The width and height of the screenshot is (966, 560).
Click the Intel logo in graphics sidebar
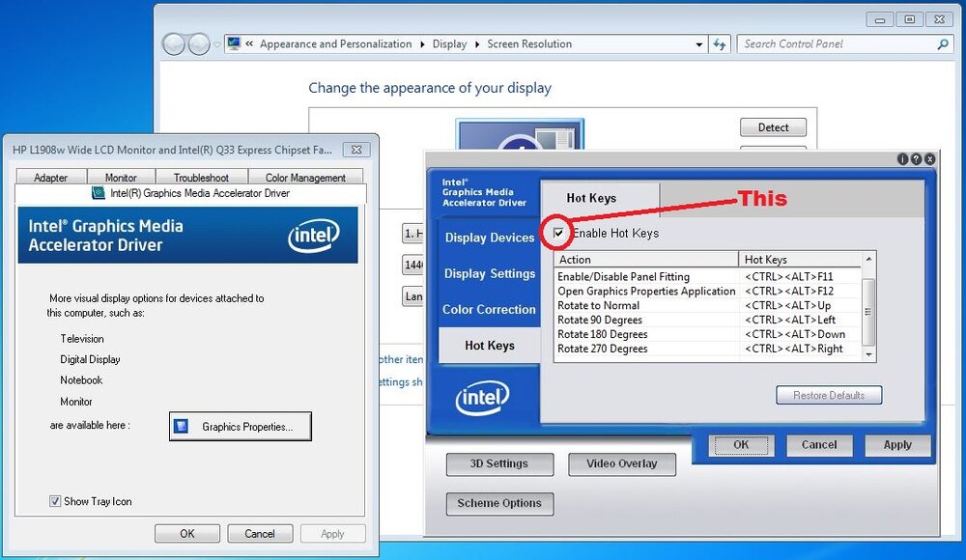tap(482, 398)
